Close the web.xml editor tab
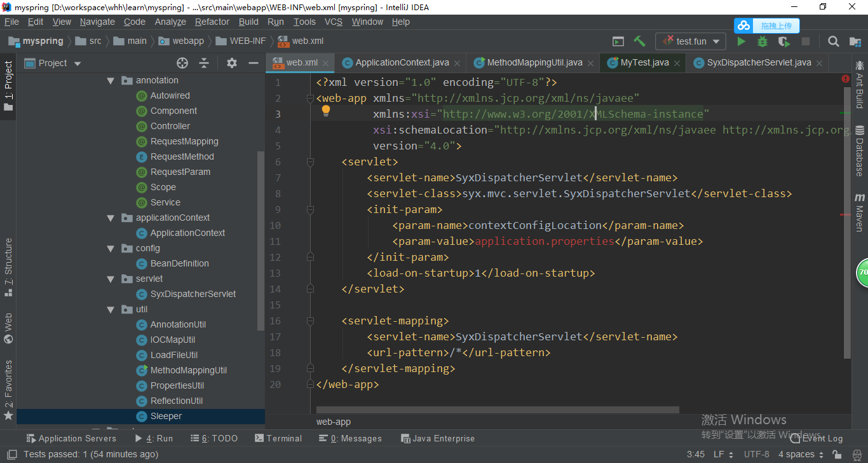Screen dimensions: 868x463 pyautogui.click(x=326, y=63)
